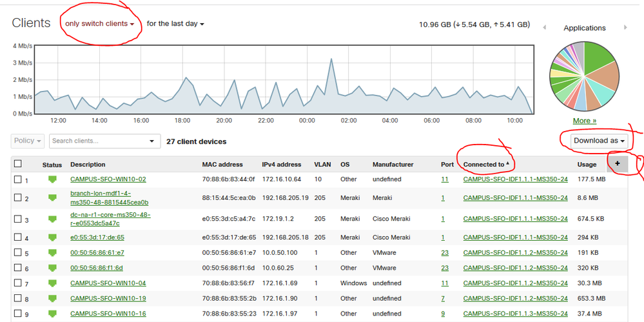This screenshot has width=644, height=322.
Task: Open the More » link under pie chart
Action: pyautogui.click(x=585, y=121)
